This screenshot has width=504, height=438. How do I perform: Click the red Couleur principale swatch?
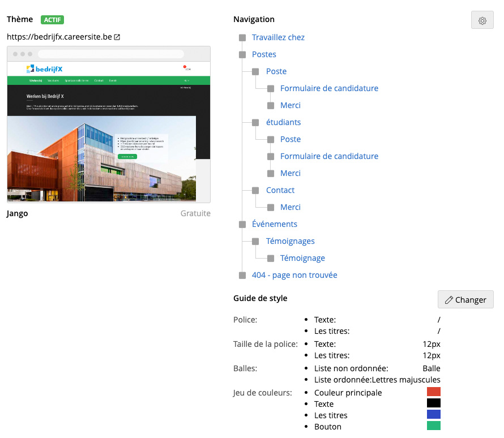tap(433, 392)
